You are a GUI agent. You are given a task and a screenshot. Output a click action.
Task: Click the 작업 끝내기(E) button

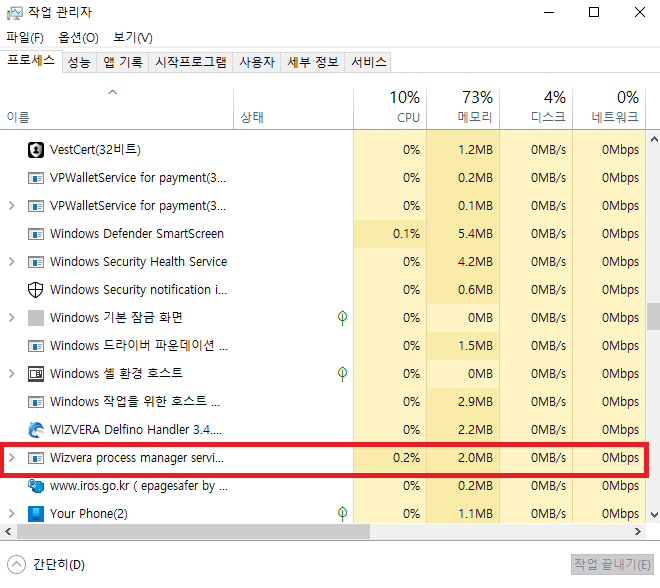coord(612,564)
